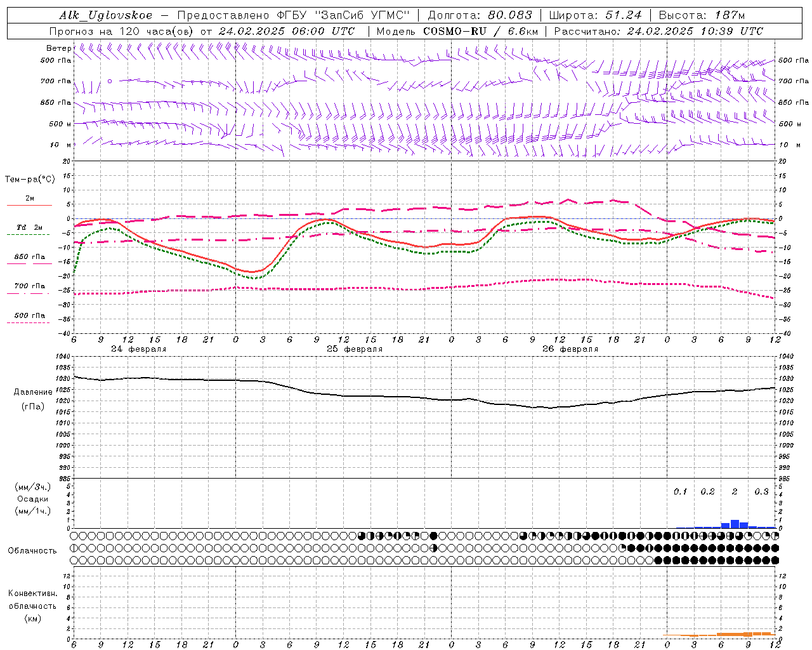Select the Конвективн. convective cloud label
This screenshot has width=812, height=650.
(32, 594)
